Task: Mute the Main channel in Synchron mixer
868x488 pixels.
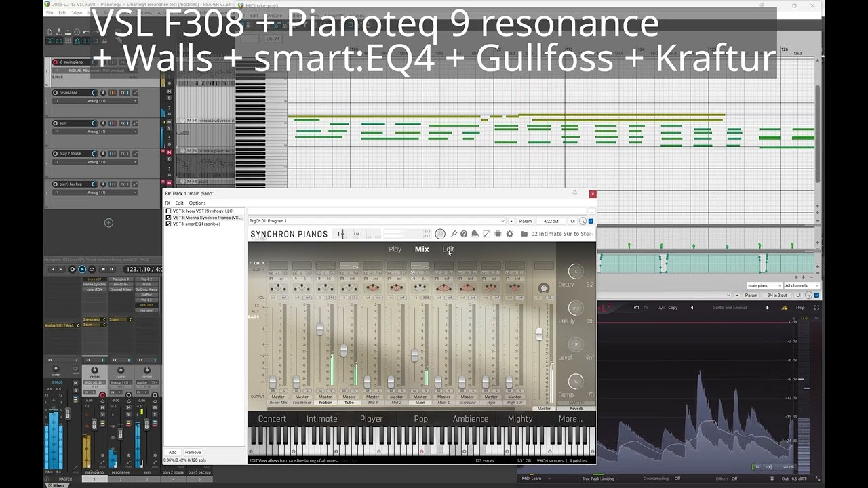Action: pos(414,391)
